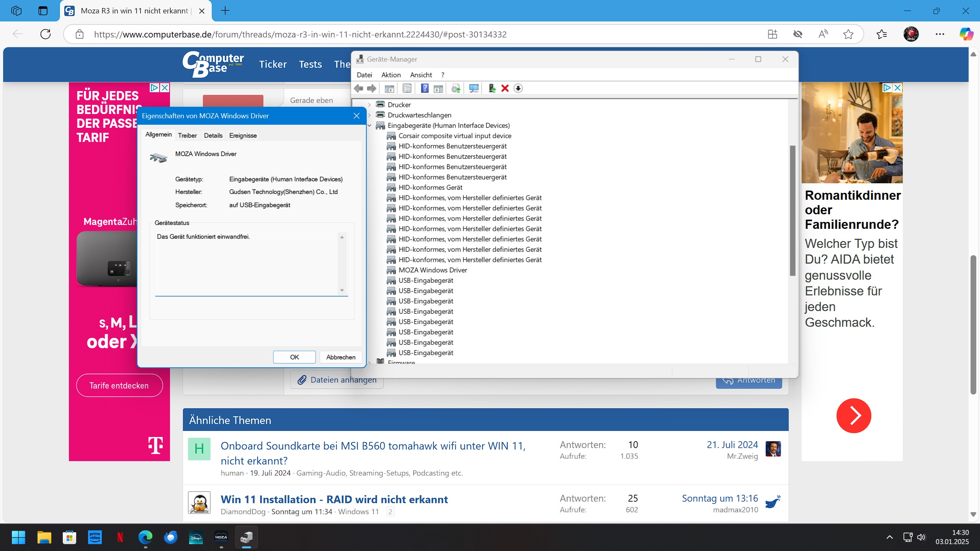Click show/hide console tree toolbar icon
Image resolution: width=980 pixels, height=551 pixels.
pos(389,88)
